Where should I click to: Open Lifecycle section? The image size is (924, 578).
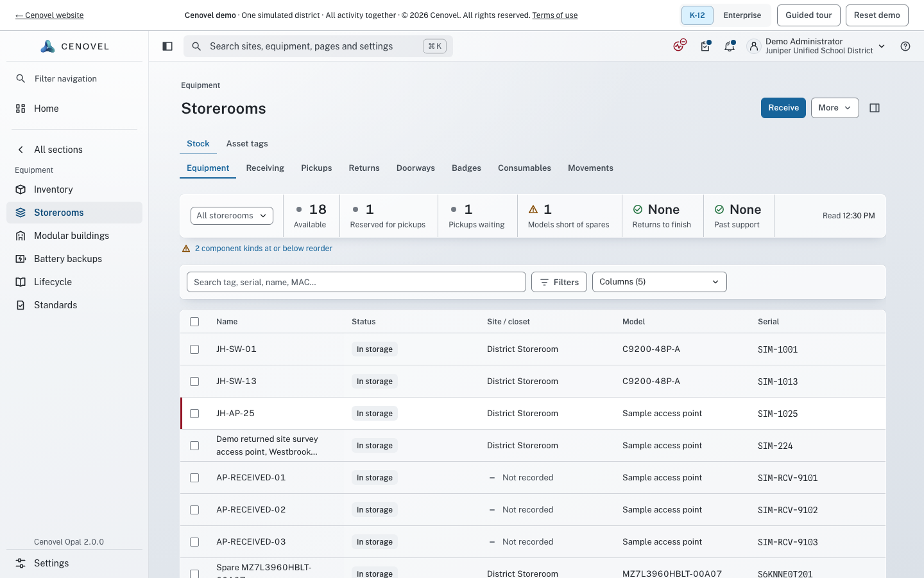(74, 282)
